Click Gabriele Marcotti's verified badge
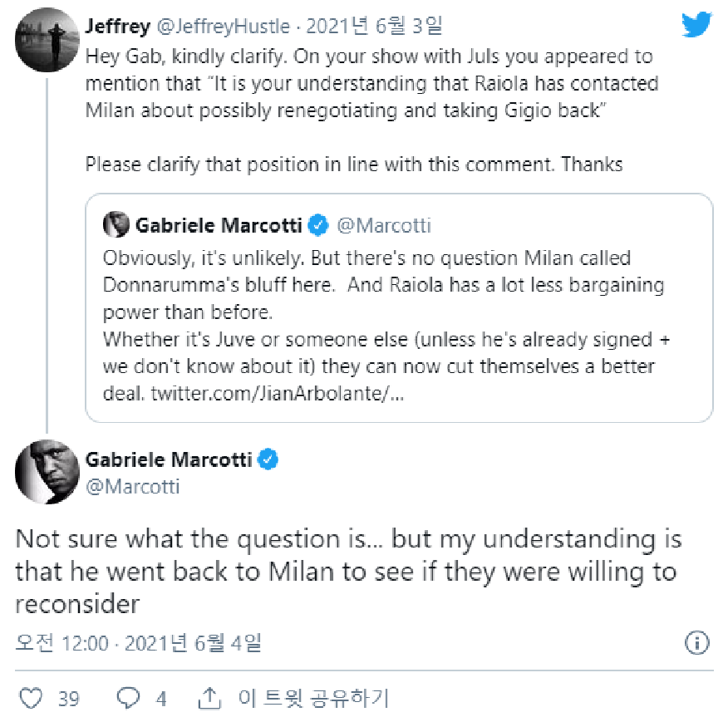Viewport: 728px width, 717px height. point(268,459)
